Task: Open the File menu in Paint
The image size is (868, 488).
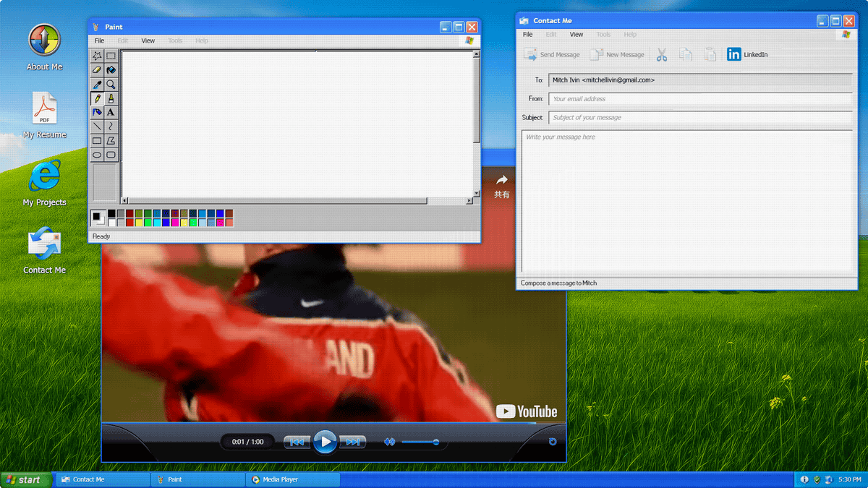Action: click(99, 40)
